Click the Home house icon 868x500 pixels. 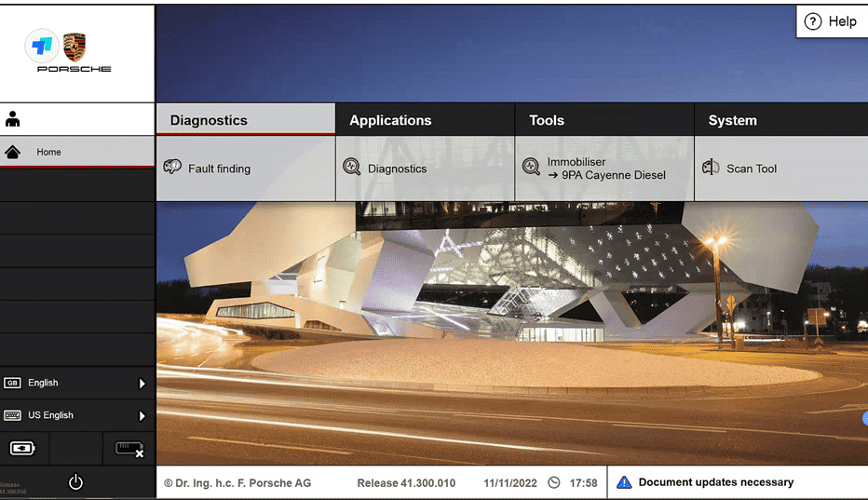pos(13,152)
